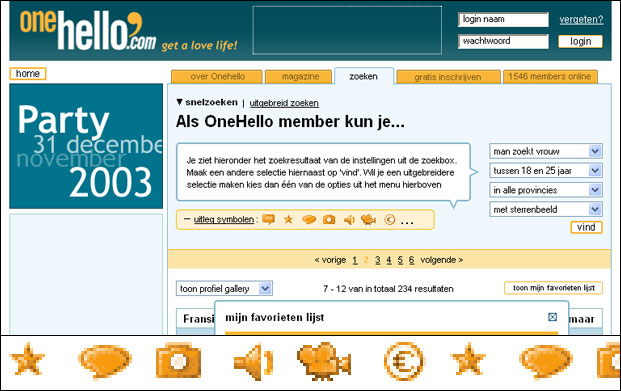Click the Party 31 december 2003 banner
The width and height of the screenshot is (621, 391).
click(x=86, y=146)
